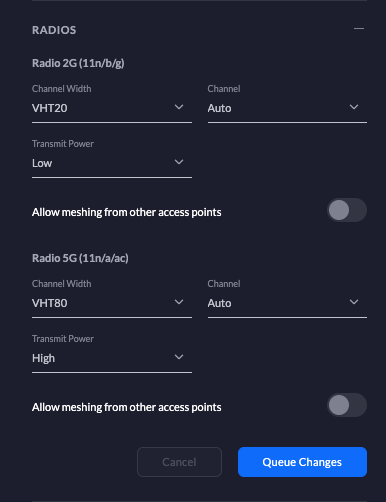The height and width of the screenshot is (502, 386).
Task: Open the 2G Channel Width VHT20 dropdown
Action: pyautogui.click(x=112, y=108)
